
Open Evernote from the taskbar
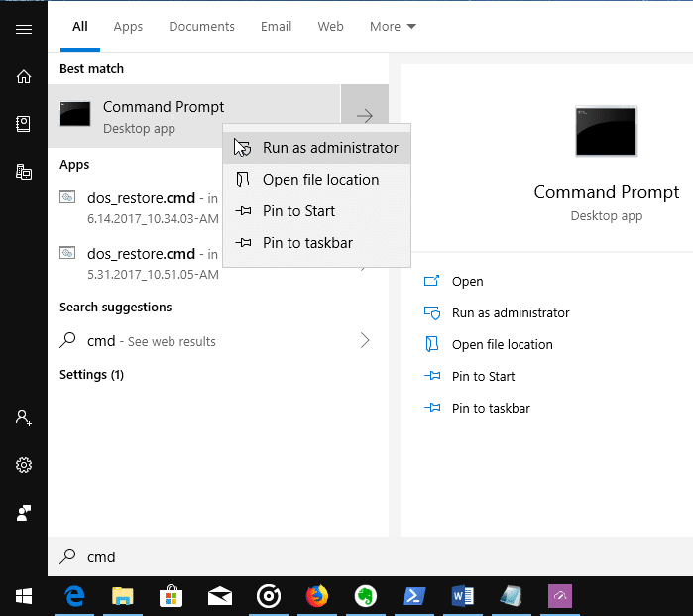tap(366, 596)
